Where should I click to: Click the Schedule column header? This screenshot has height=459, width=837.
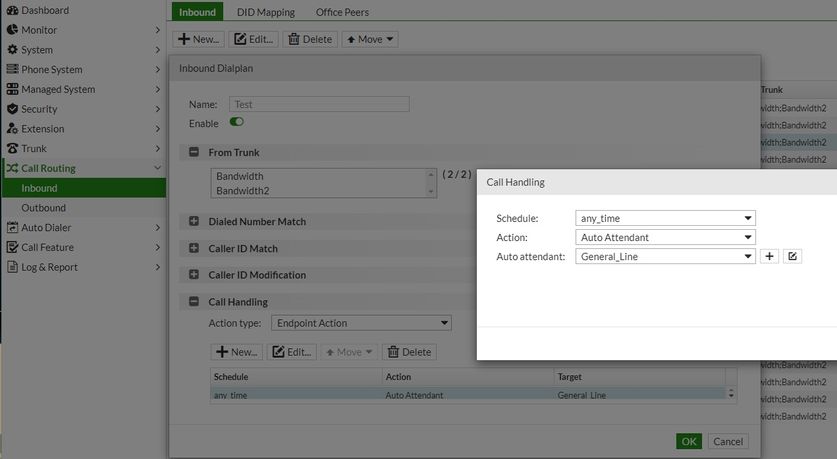[x=296, y=377]
